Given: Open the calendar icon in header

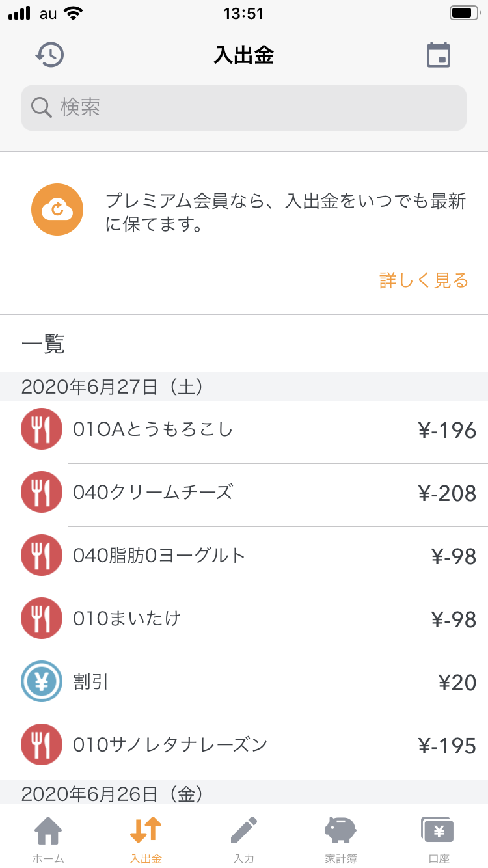Looking at the screenshot, I should click(439, 55).
